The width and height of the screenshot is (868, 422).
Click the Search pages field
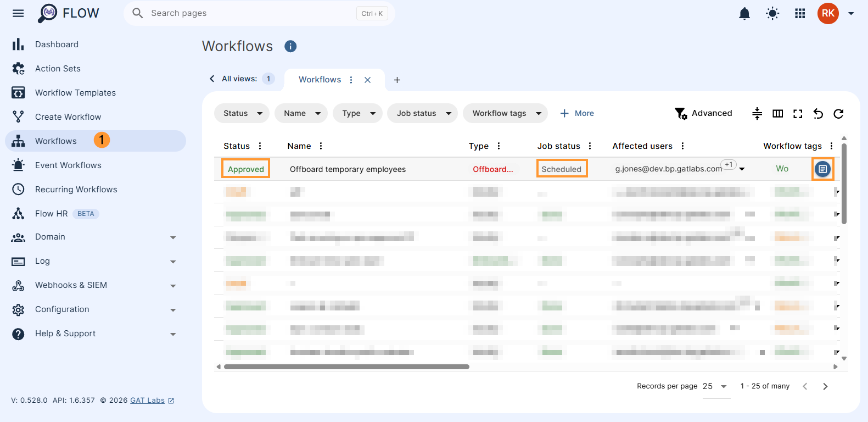(259, 13)
